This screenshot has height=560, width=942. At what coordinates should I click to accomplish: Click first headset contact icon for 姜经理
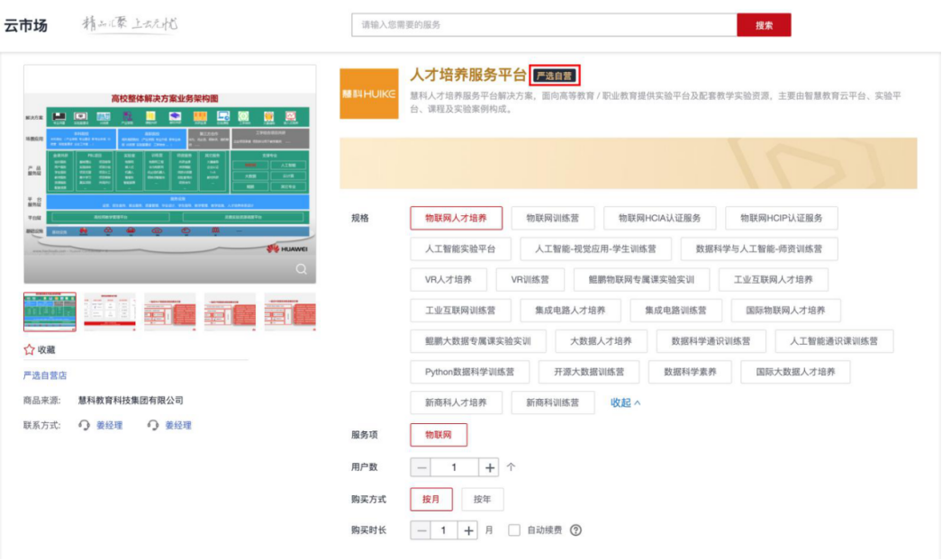(x=85, y=426)
